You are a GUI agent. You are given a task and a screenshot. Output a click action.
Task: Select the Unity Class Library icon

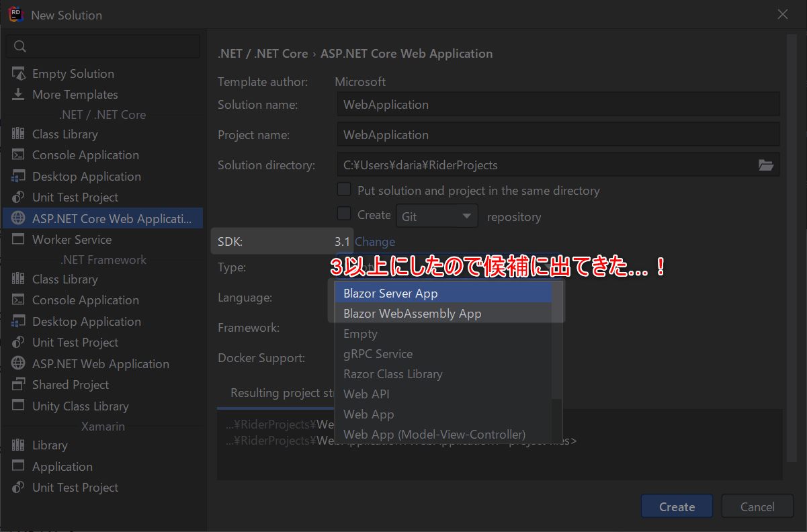tap(19, 406)
